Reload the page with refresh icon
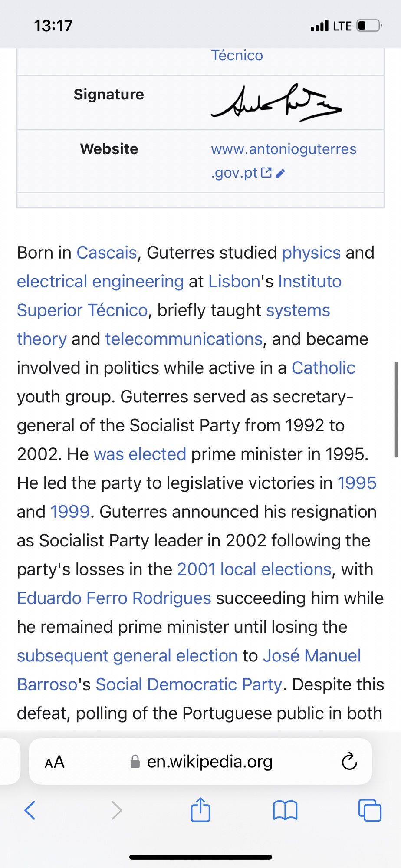 [x=349, y=761]
